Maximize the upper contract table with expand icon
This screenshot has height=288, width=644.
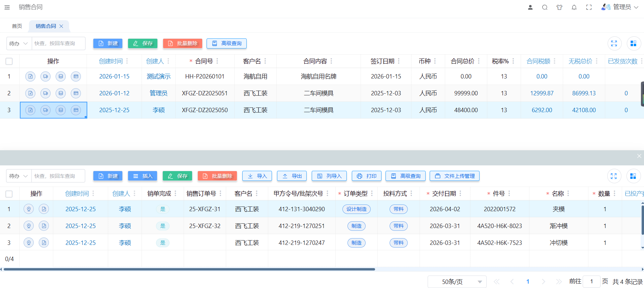pos(614,43)
